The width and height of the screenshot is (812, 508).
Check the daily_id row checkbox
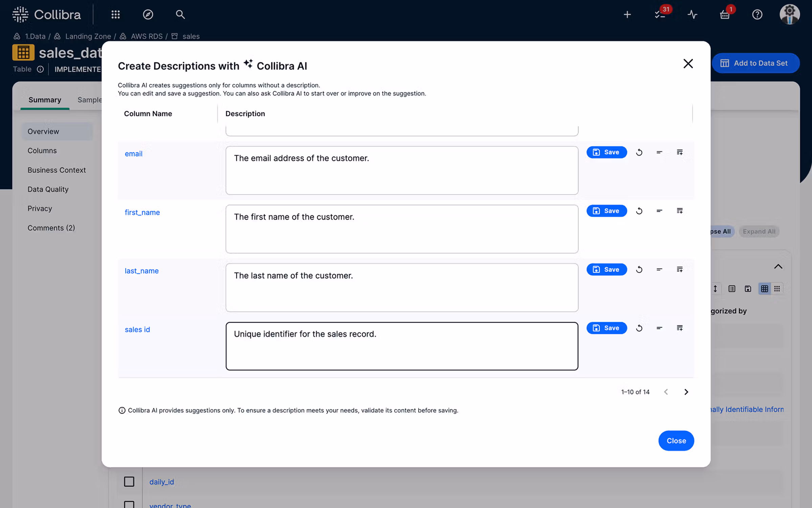129,481
